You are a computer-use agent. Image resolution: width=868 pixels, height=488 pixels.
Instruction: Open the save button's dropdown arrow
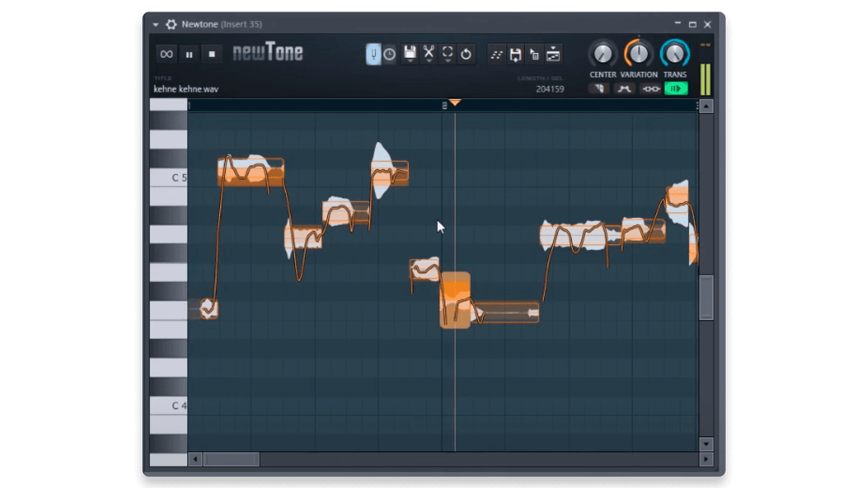pos(410,61)
